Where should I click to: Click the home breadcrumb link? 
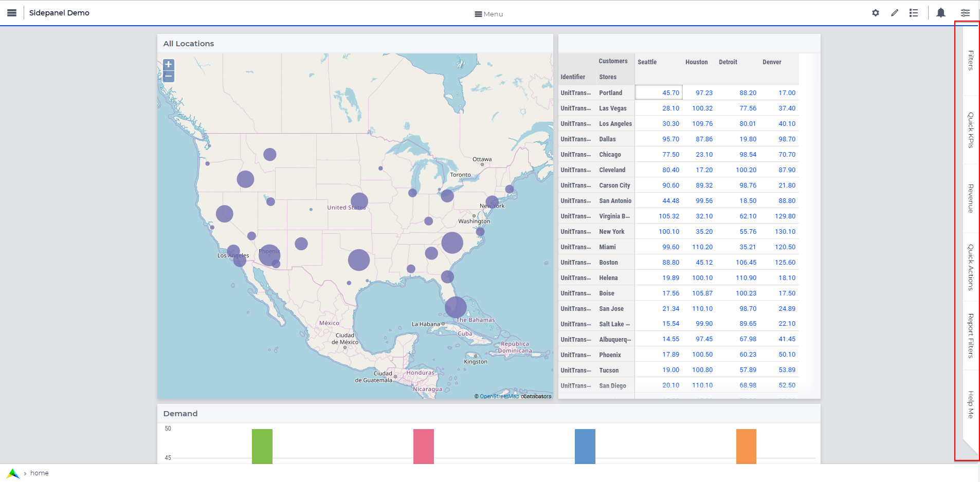[x=39, y=473]
